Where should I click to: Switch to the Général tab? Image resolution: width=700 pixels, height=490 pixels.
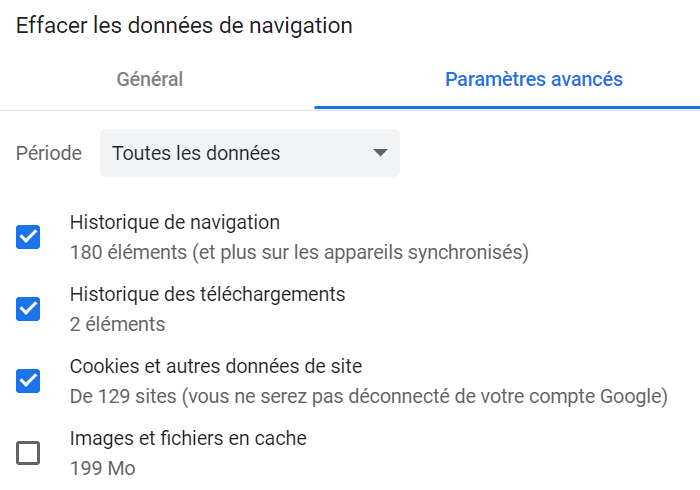click(150, 79)
